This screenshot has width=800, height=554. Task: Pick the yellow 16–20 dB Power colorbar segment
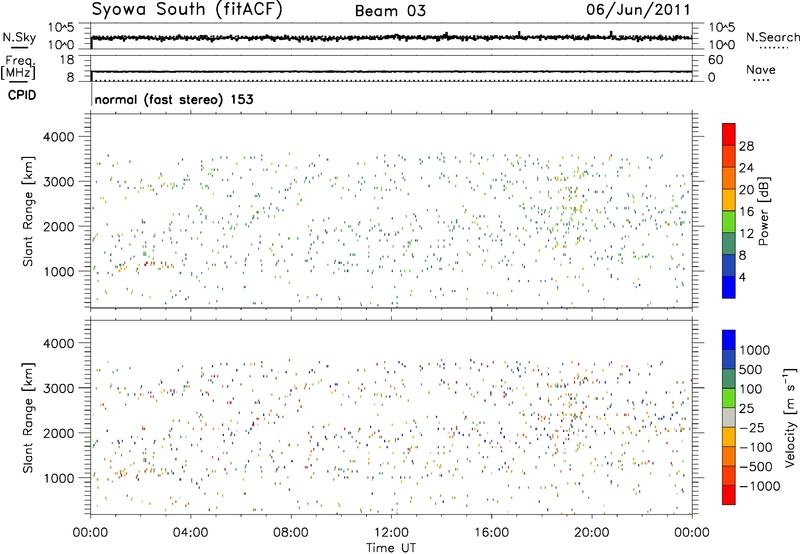coord(729,199)
